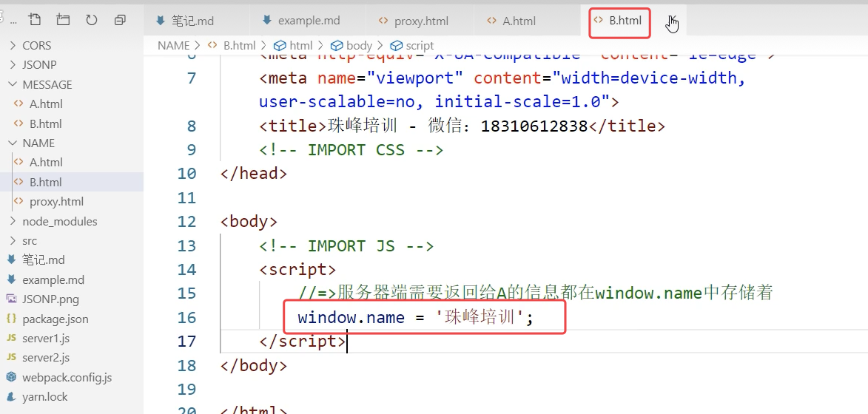This screenshot has height=414, width=868.
Task: Click line number 16 in the gutter
Action: [x=186, y=317]
